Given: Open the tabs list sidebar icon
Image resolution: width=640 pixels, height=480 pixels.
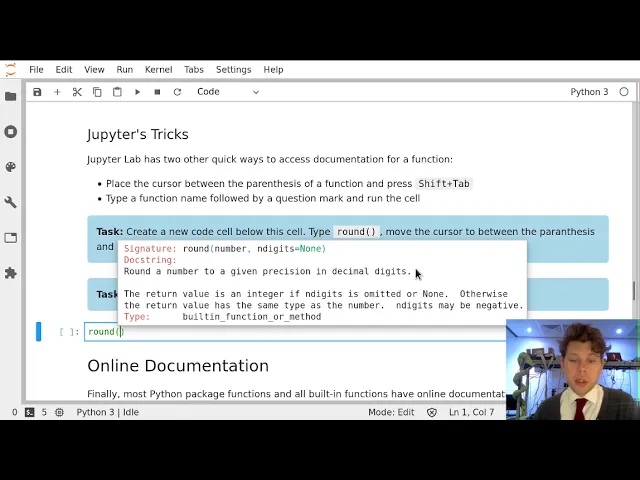Looking at the screenshot, I should point(11,238).
